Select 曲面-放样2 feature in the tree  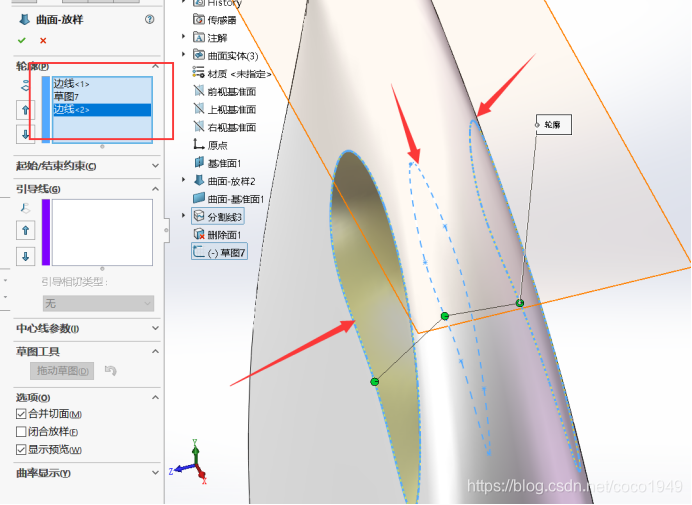click(231, 181)
